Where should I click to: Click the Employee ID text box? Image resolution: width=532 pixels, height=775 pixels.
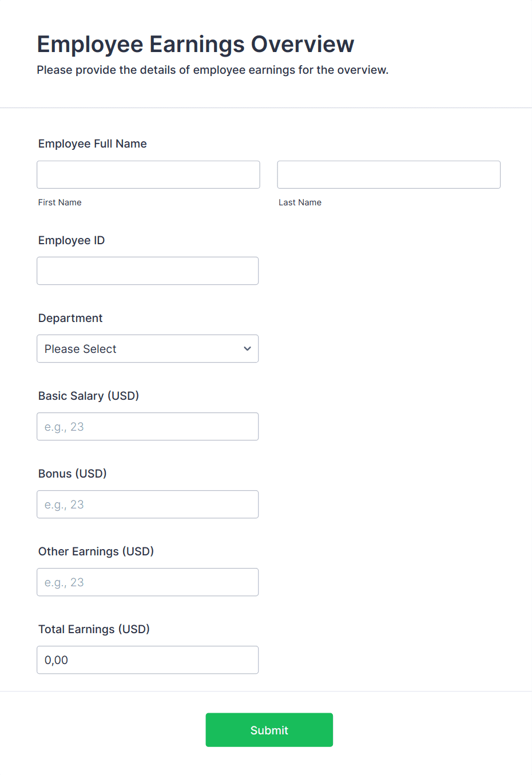pyautogui.click(x=148, y=271)
